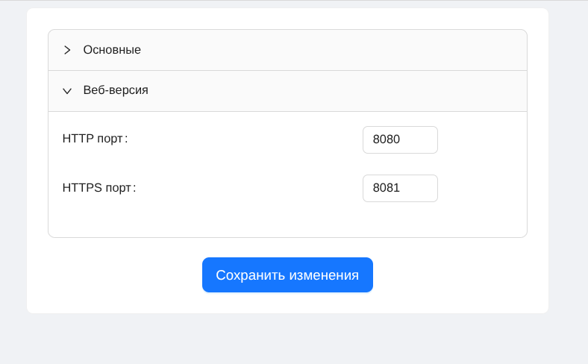Screen dimensions: 588x364
Task: Expand the Основные section chevron
Action: [67, 50]
